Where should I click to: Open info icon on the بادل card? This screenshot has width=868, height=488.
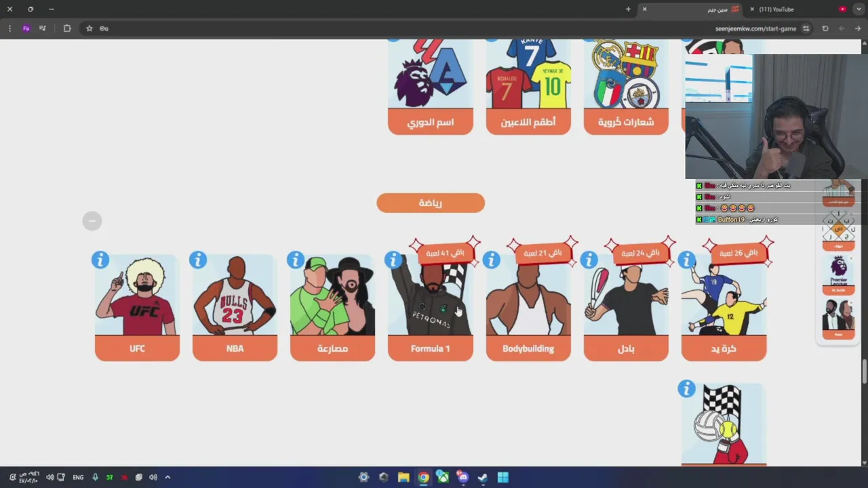[x=589, y=260]
